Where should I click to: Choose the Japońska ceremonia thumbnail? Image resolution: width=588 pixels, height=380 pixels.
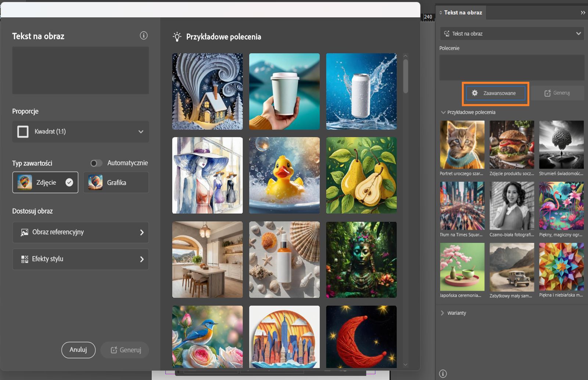pos(462,267)
